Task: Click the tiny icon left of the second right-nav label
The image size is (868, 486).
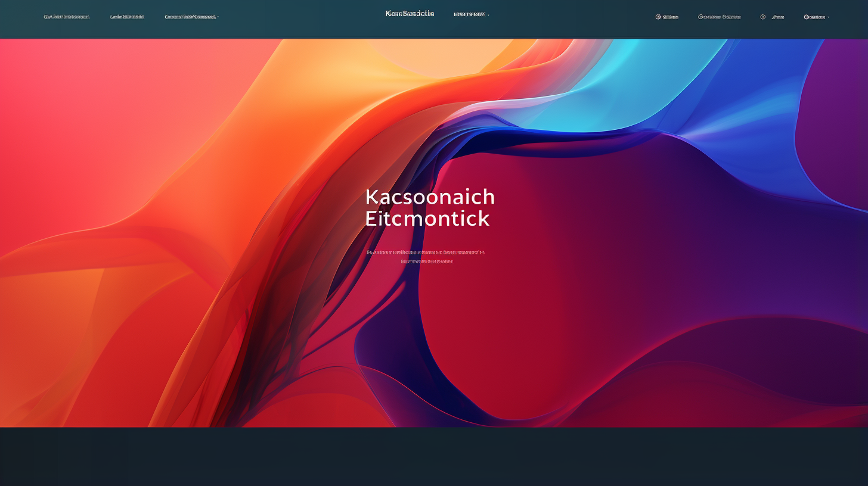Action: (700, 17)
